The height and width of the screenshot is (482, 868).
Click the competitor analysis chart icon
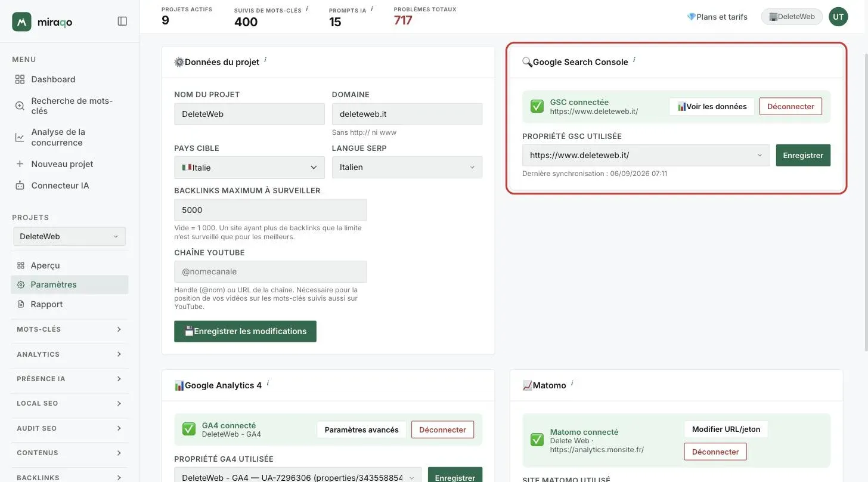[x=20, y=137]
